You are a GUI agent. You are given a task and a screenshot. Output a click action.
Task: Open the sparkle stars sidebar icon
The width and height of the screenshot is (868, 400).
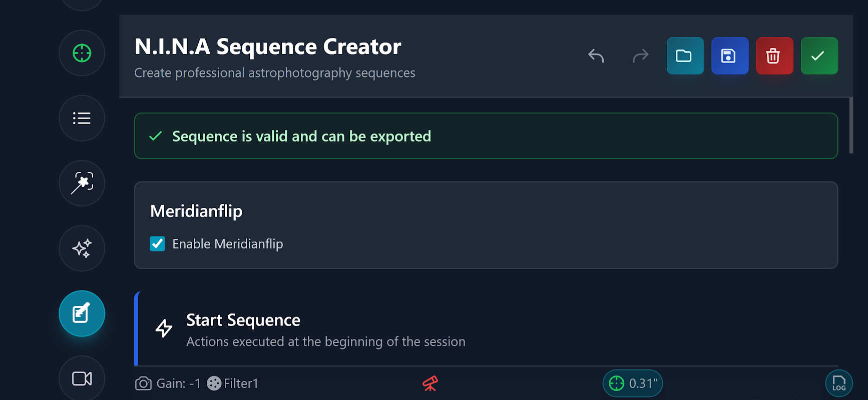(x=82, y=248)
